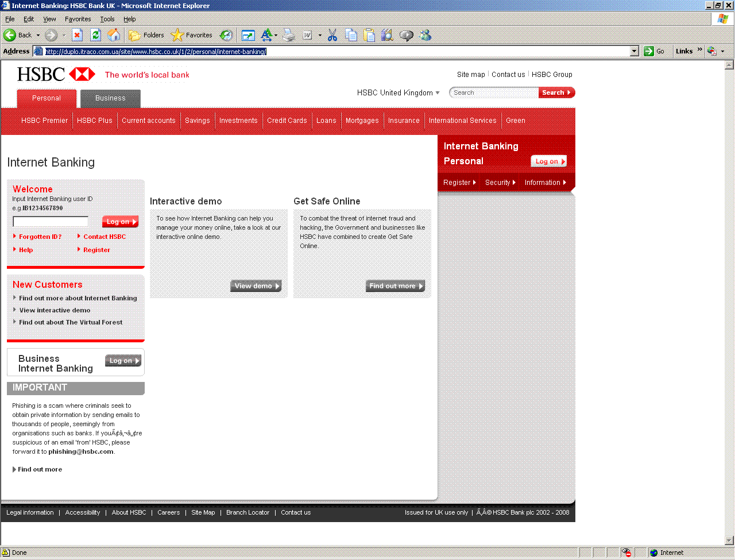Click the vertical scrollbar down arrow
Image resolution: width=735 pixels, height=560 pixels.
(x=730, y=540)
